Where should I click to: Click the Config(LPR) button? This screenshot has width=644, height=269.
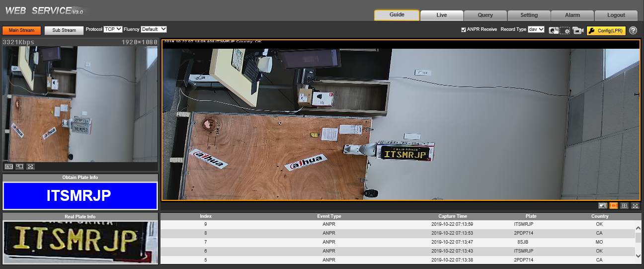[x=606, y=30]
